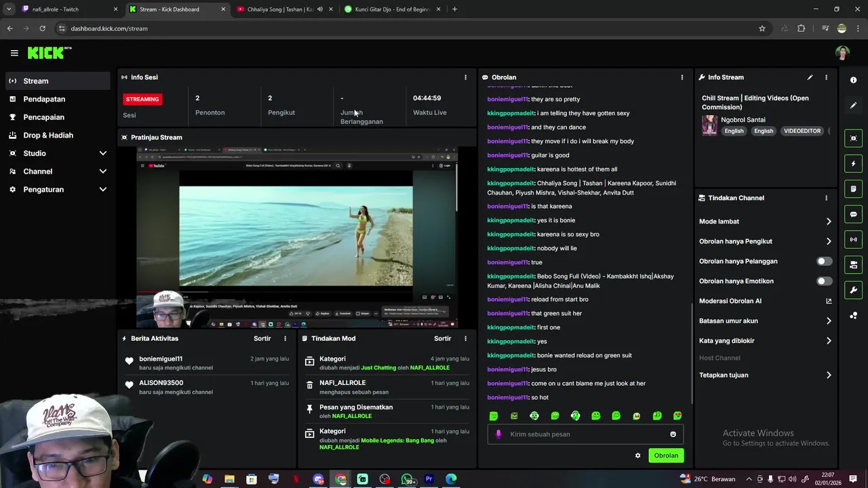Click the pencil icon in right rail
868x488 pixels.
tap(853, 106)
